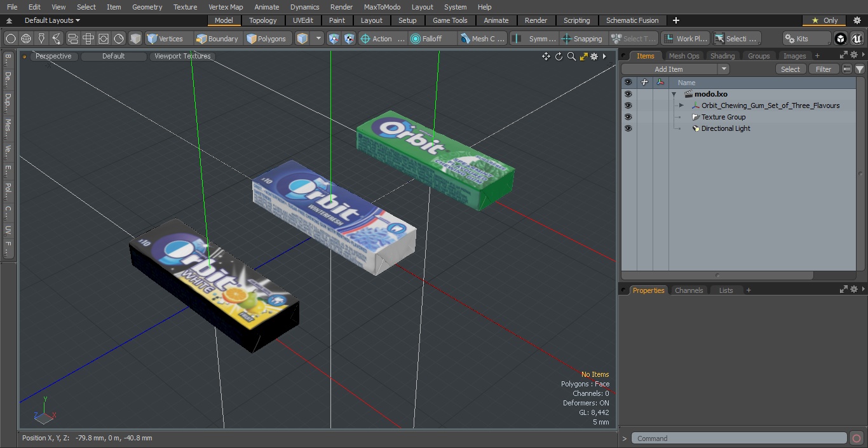The width and height of the screenshot is (868, 448).
Task: Open the Shading panel tab
Action: click(722, 56)
